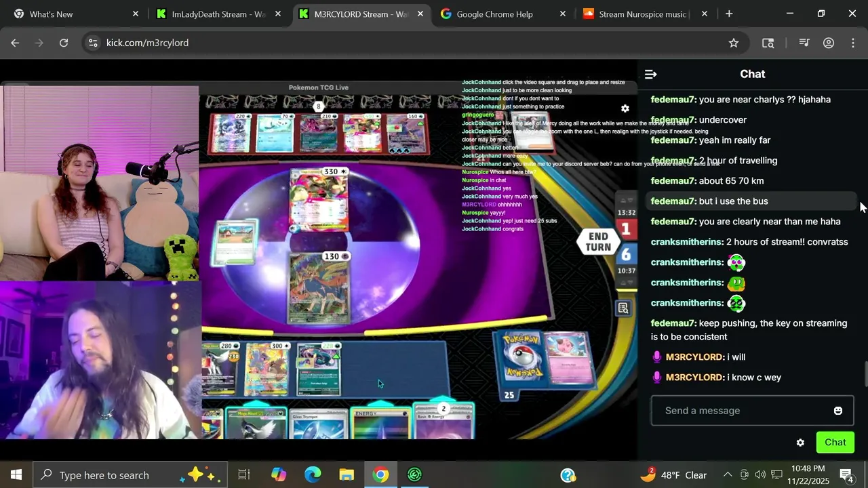Open the game settings gear on stream
Viewport: 868px width, 488px height.
click(625, 108)
